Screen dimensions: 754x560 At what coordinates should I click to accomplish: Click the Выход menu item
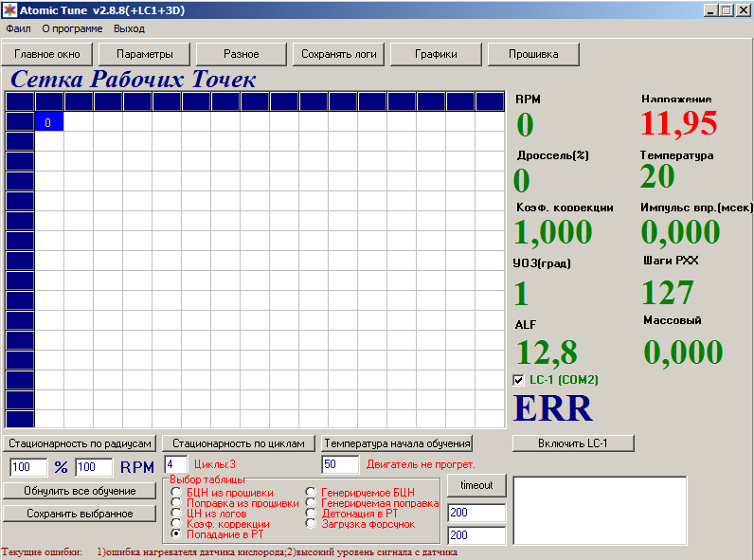pyautogui.click(x=129, y=28)
